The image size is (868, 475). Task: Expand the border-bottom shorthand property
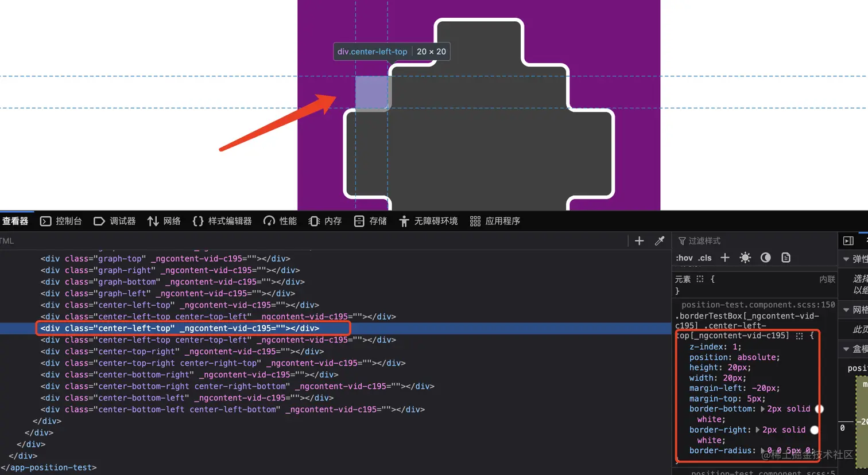tap(763, 409)
